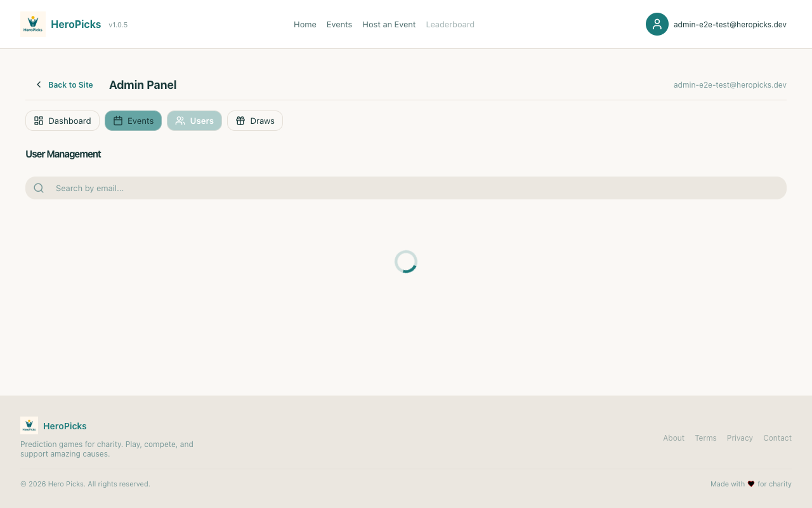
Task: Click the footer HeroPicks logo
Action: pos(29,425)
